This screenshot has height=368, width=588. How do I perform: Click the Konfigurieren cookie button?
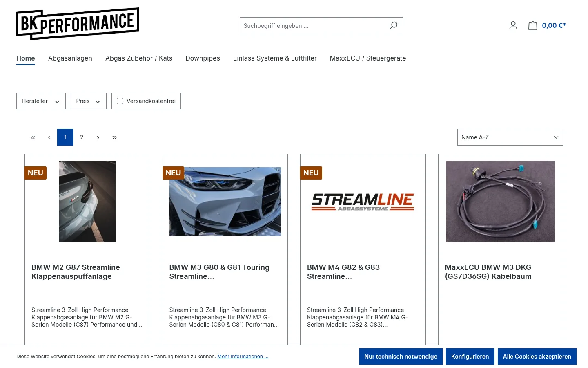click(x=470, y=357)
